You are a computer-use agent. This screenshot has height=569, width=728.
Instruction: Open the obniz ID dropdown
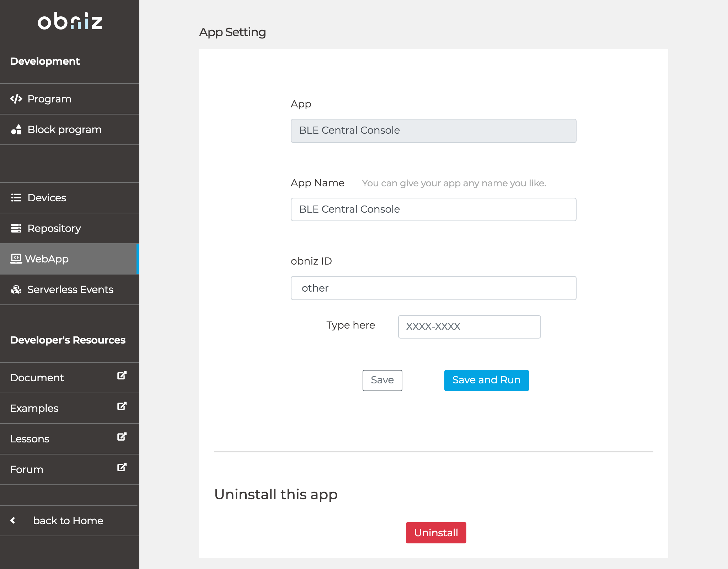point(433,288)
